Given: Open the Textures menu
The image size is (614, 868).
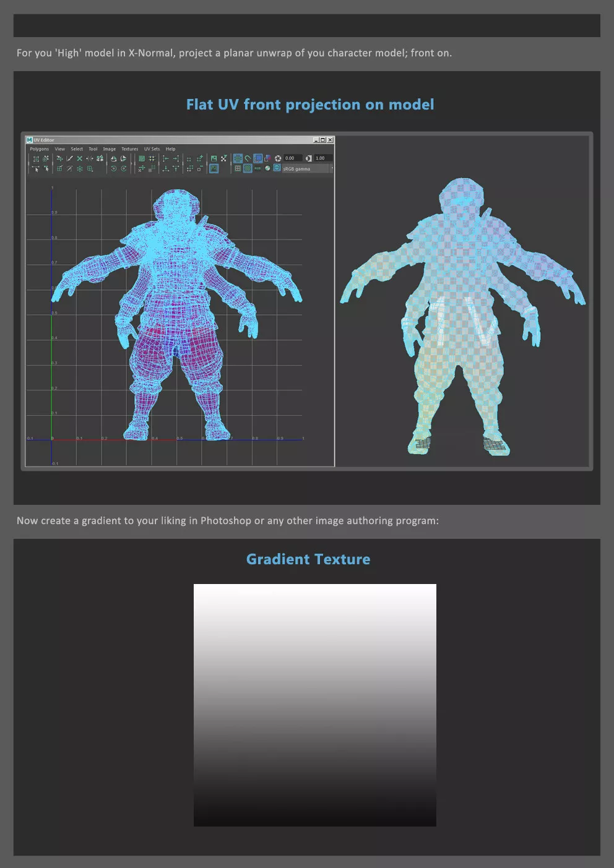Looking at the screenshot, I should [129, 149].
